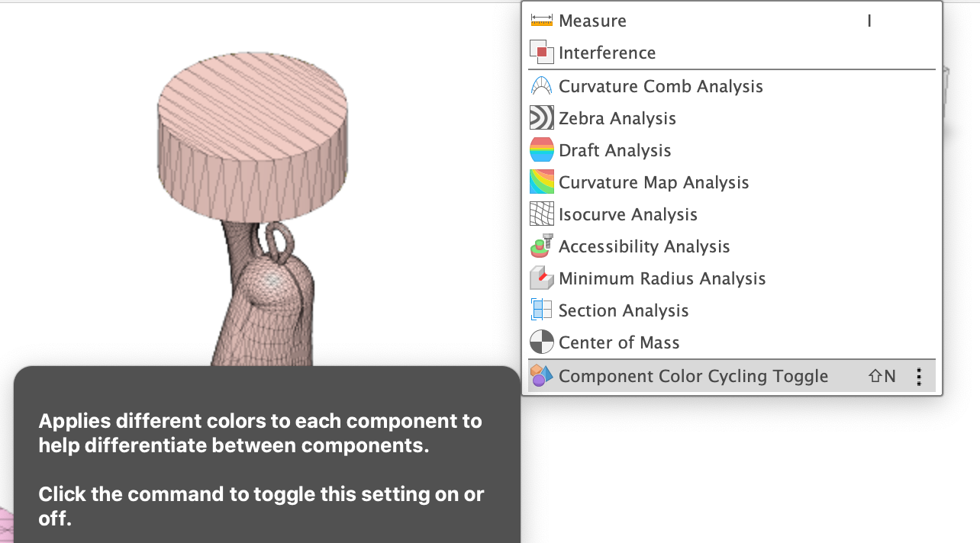Click the ⇧N shortcut label
Viewport: 980px width, 543px height.
click(x=881, y=375)
